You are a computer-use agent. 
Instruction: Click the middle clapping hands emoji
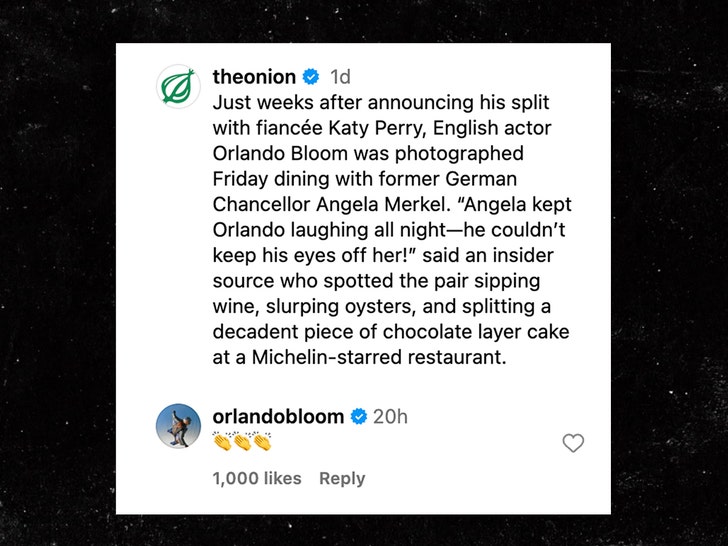242,442
